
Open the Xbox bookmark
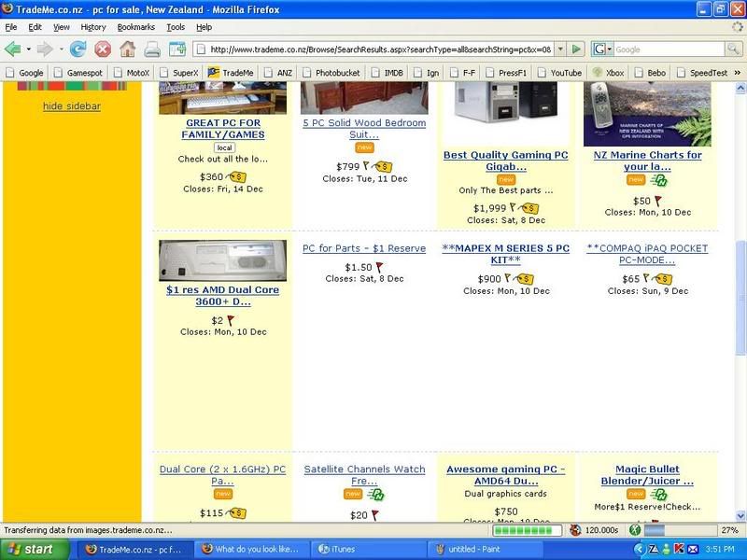(x=608, y=73)
